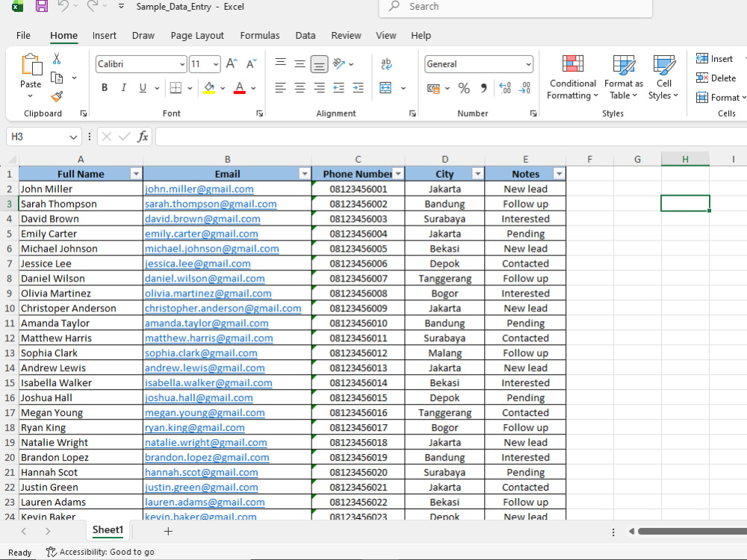The image size is (747, 560).
Task: Open the Calibri font name dropdown
Action: pyautogui.click(x=182, y=64)
